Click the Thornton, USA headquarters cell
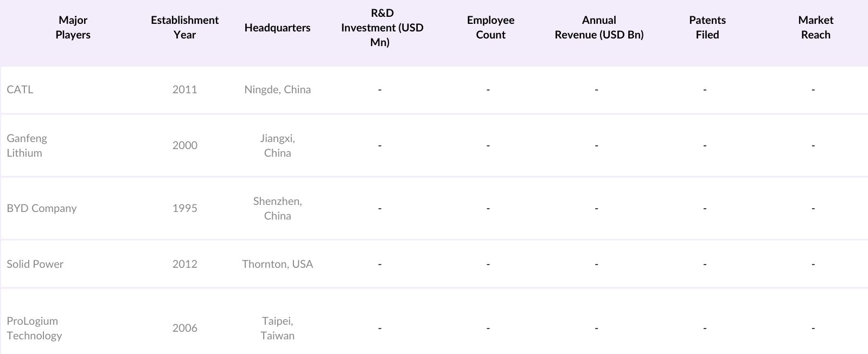Image resolution: width=868 pixels, height=354 pixels. [x=277, y=264]
